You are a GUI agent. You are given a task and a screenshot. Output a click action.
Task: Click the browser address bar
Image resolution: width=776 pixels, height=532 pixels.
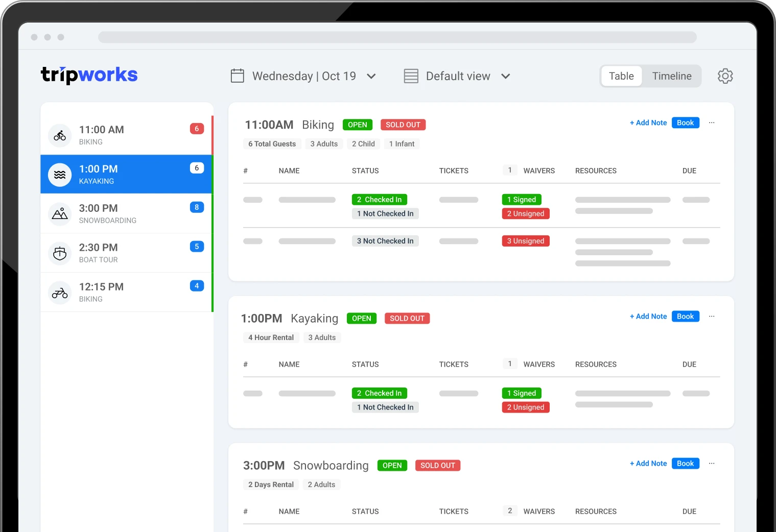[x=397, y=37]
